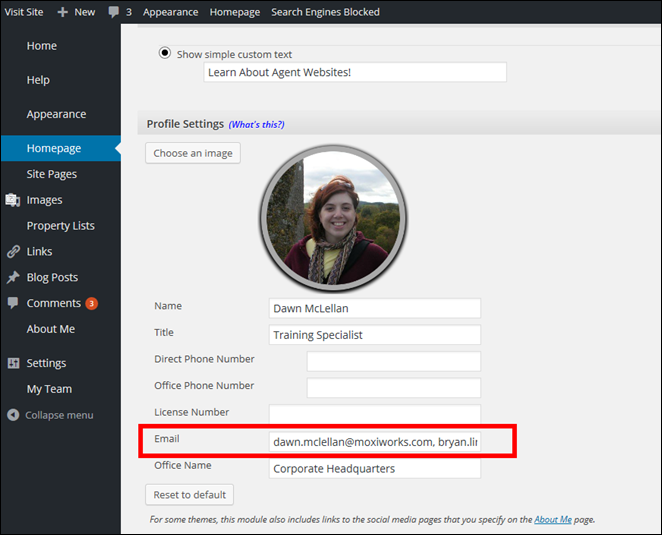The width and height of the screenshot is (662, 535).
Task: Open Property Lists in the sidebar
Action: click(60, 226)
